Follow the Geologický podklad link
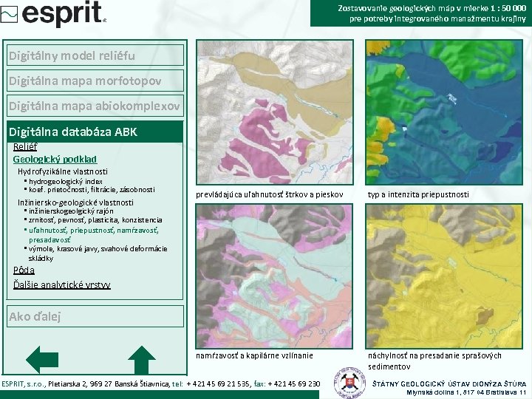This screenshot has width=532, height=399. coord(55,159)
